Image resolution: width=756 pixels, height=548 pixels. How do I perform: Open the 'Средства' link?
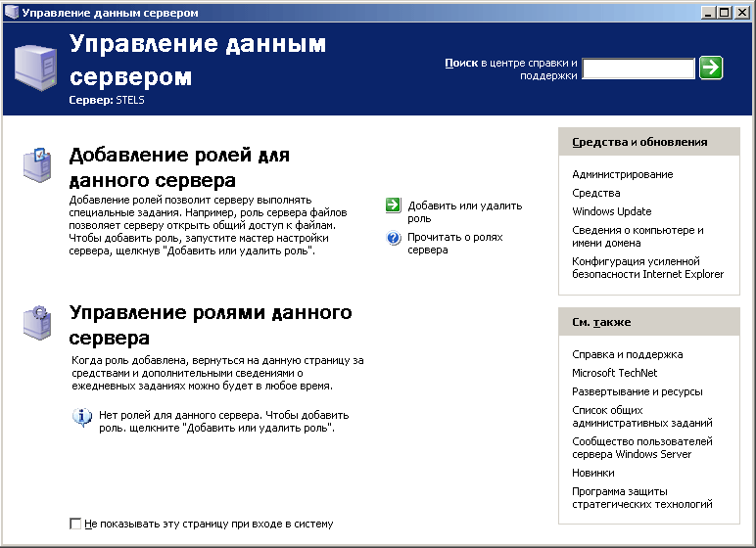[596, 193]
